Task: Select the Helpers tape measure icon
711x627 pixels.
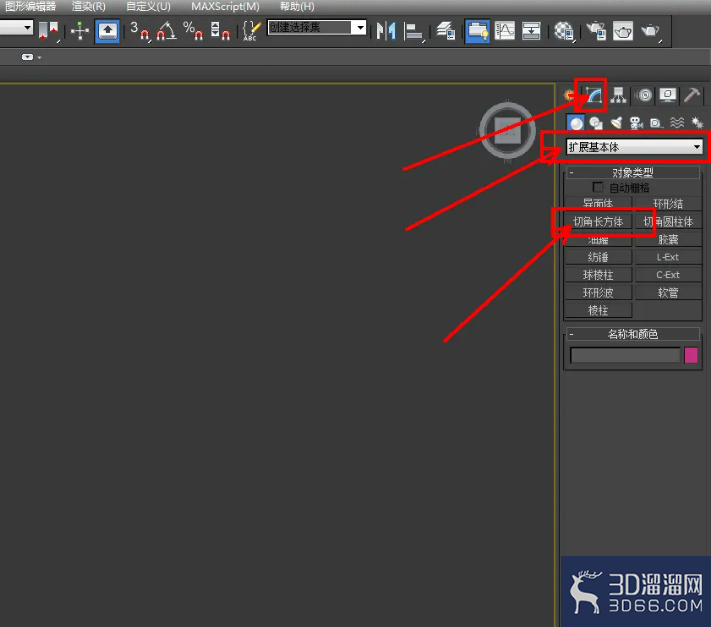Action: point(656,123)
